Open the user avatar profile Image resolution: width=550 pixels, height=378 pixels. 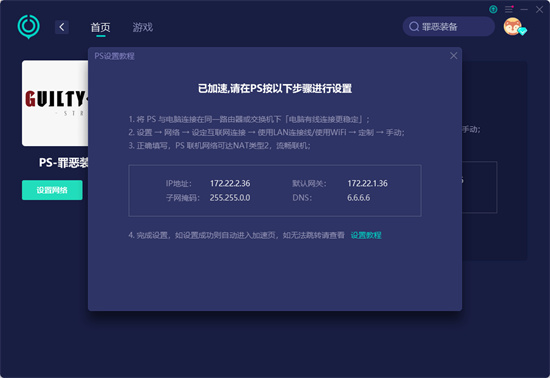[x=513, y=27]
